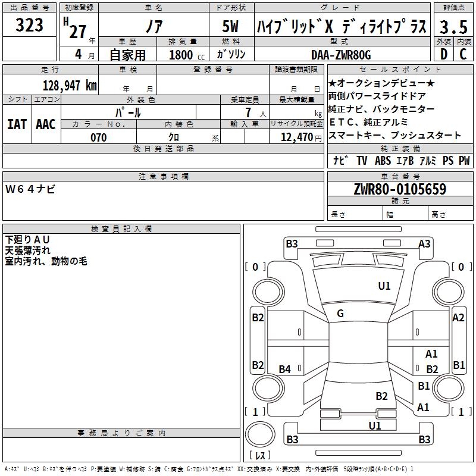Click the G mark on the windshield

pyautogui.click(x=340, y=313)
